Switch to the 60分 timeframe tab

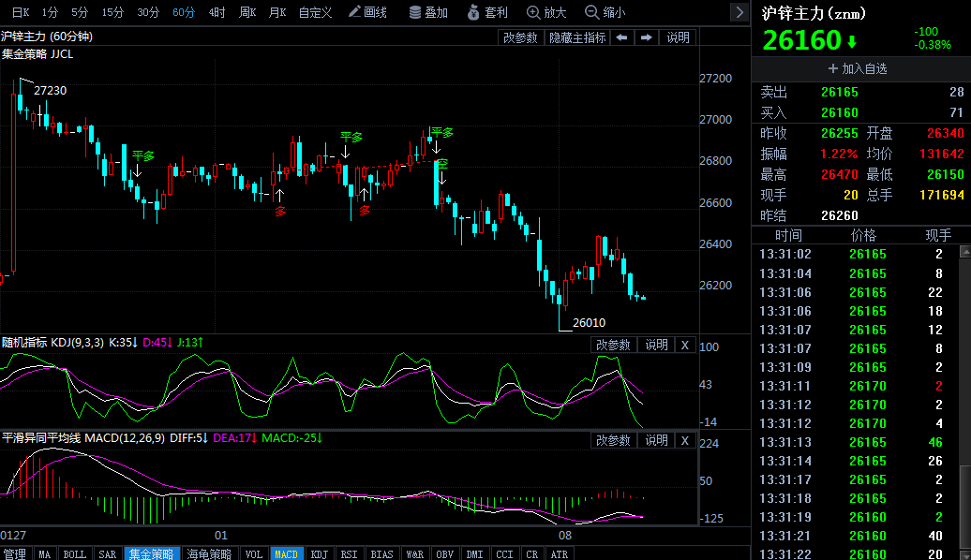click(x=184, y=12)
